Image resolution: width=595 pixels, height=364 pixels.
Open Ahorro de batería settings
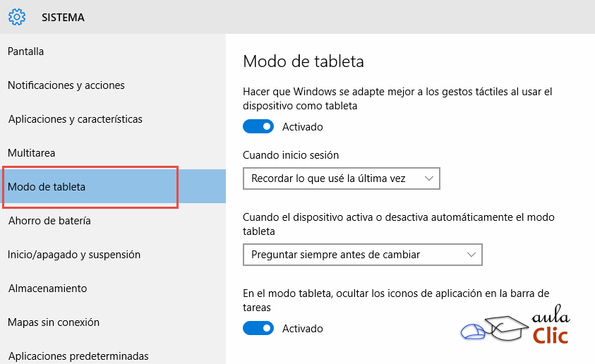(49, 221)
